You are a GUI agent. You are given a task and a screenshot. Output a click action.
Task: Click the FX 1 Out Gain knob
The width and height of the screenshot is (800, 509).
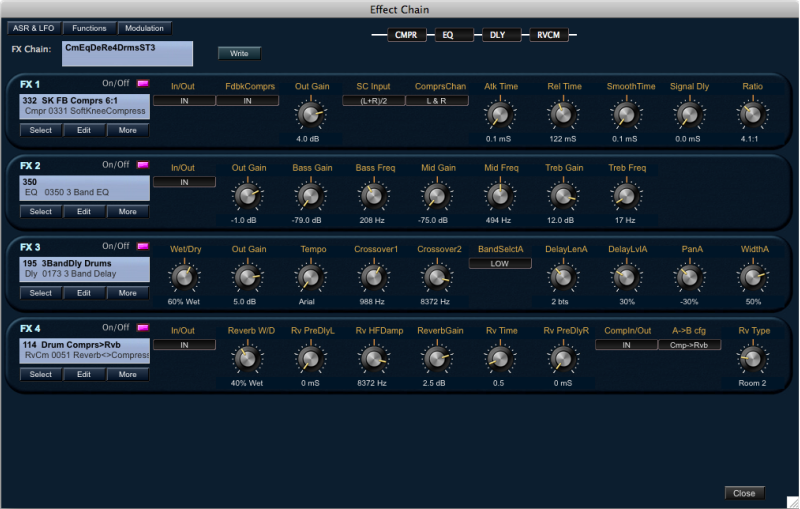312,116
